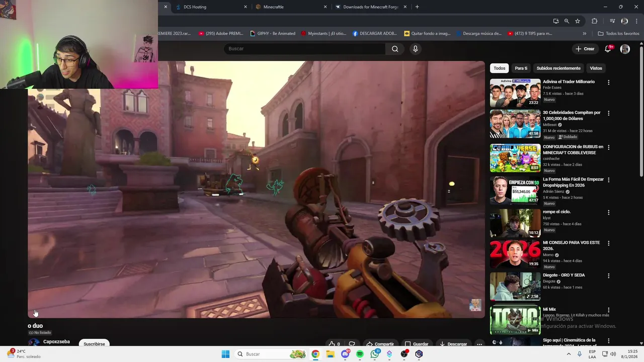
Task: Open the (295) Adobe PREMI... bookmark
Action: [221, 34]
